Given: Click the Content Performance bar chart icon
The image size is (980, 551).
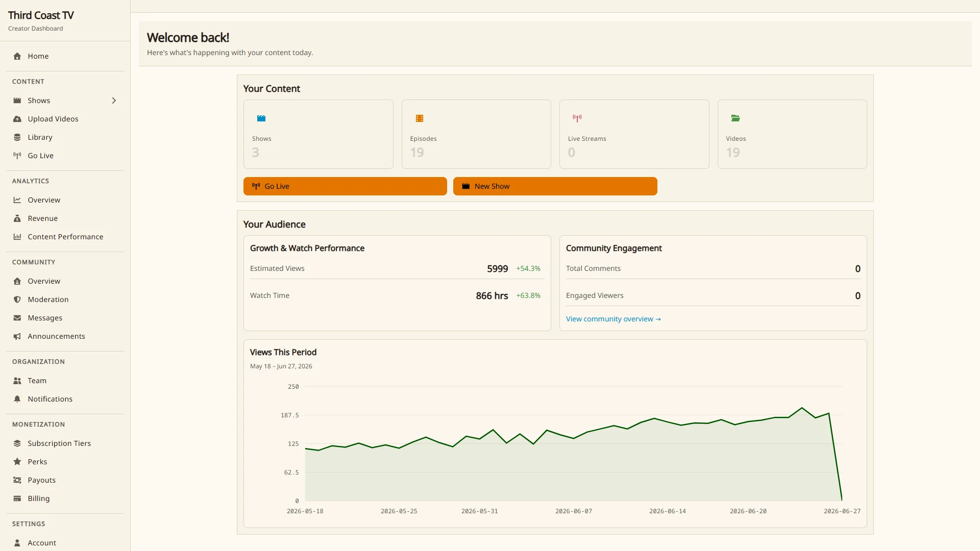Looking at the screenshot, I should tap(17, 237).
